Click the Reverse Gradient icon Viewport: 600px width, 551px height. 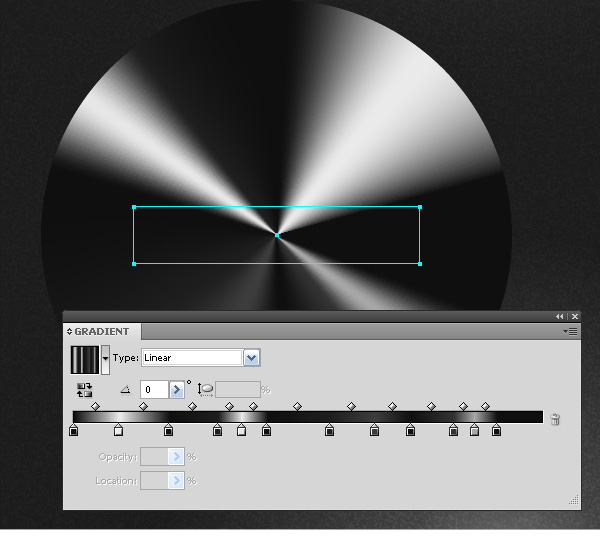pyautogui.click(x=85, y=390)
